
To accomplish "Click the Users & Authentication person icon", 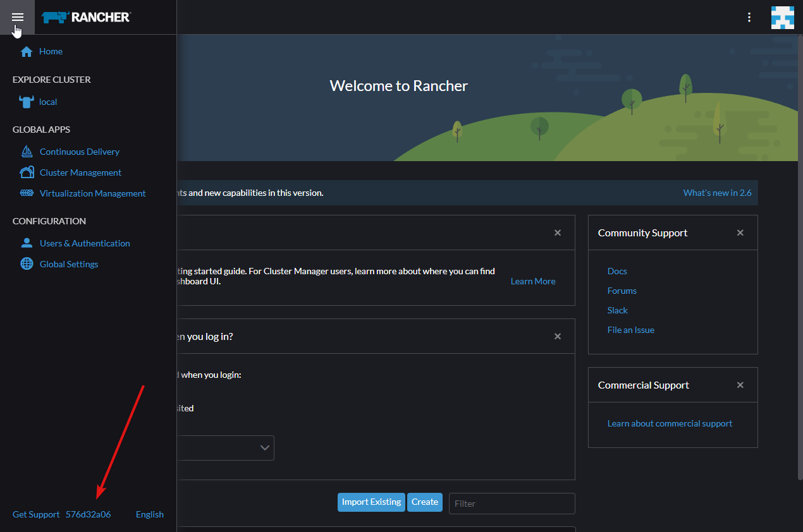I will (27, 243).
